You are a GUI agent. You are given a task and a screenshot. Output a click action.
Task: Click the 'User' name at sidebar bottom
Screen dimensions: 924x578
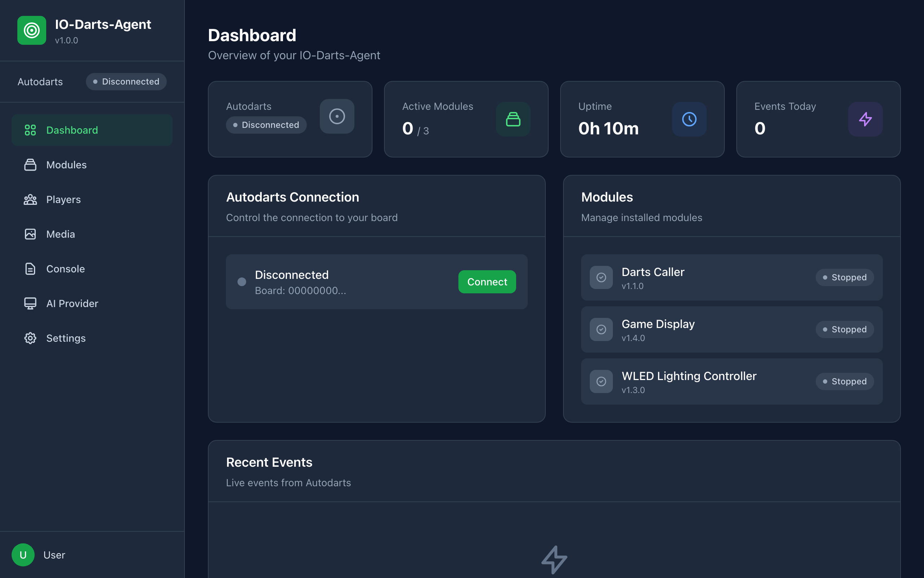[x=54, y=555]
